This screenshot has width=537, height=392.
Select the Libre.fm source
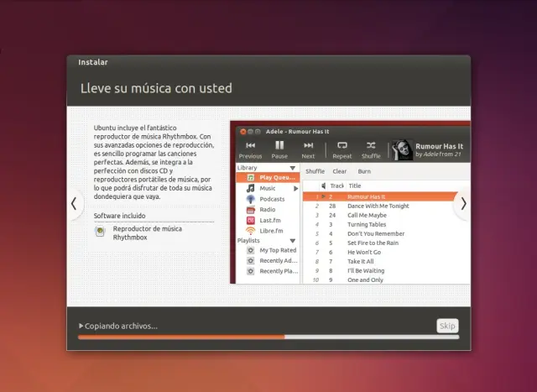click(x=271, y=231)
